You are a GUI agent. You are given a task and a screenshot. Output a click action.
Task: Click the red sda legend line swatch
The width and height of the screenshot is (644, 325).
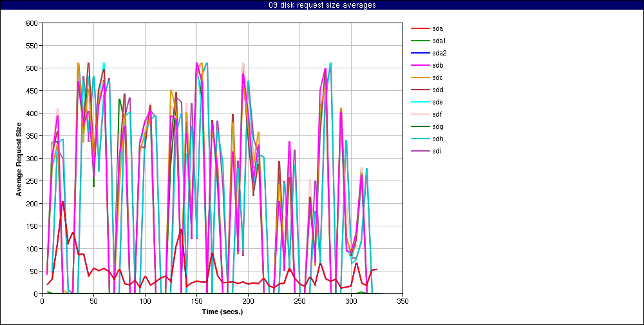(x=420, y=28)
